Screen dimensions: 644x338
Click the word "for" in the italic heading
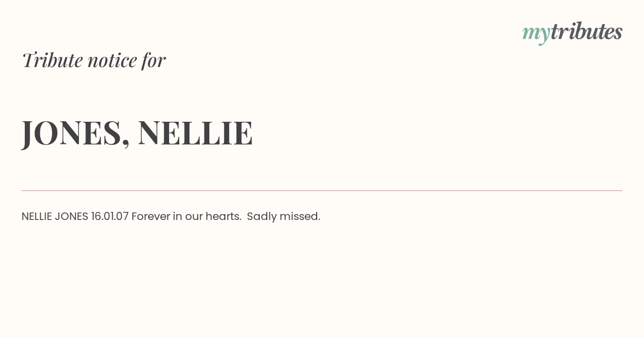pyautogui.click(x=153, y=60)
